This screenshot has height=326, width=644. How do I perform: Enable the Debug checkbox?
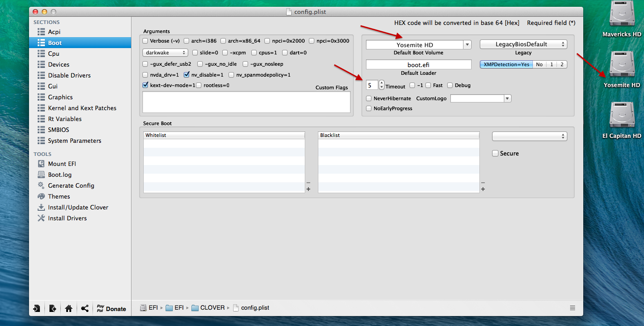(x=450, y=85)
